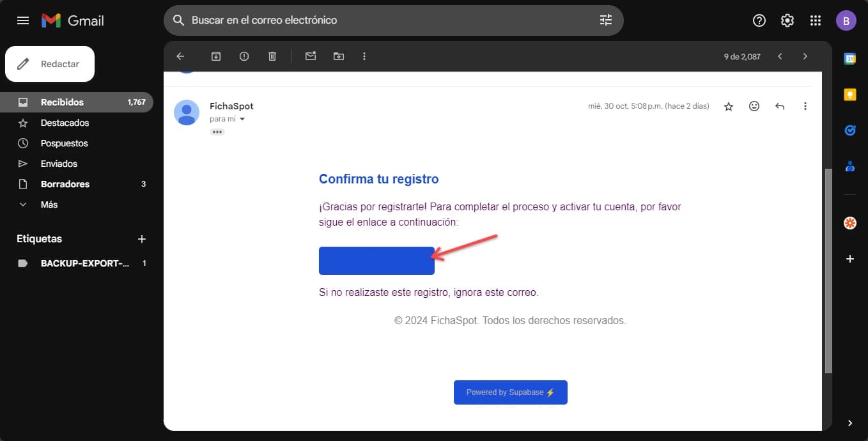Screen dimensions: 868x441
Task: Report the email as spam
Action: click(244, 56)
